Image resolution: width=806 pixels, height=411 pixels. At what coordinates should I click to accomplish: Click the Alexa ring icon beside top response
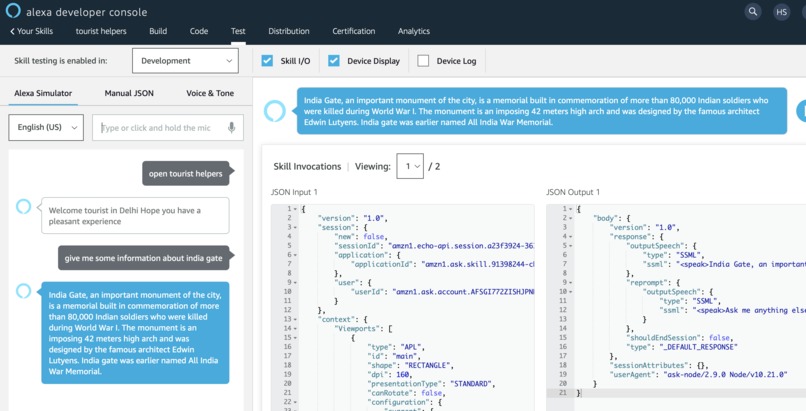274,111
